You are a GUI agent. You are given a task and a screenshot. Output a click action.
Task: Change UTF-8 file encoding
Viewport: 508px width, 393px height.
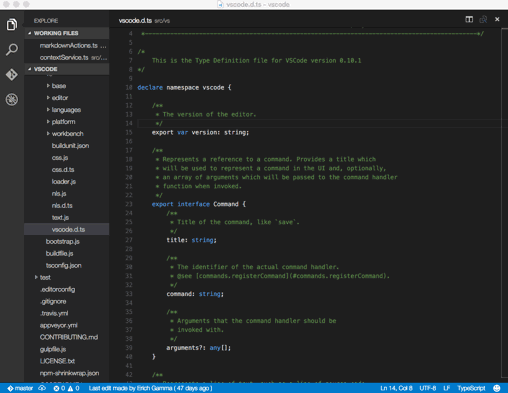428,388
